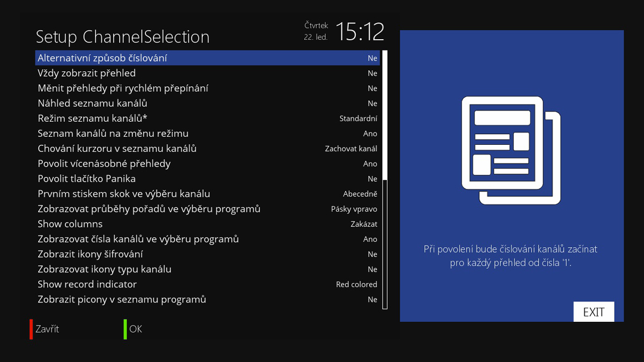Screen dimensions: 644x362
Task: Select 'Zobrazit ikony šifrování' row
Action: click(x=208, y=254)
